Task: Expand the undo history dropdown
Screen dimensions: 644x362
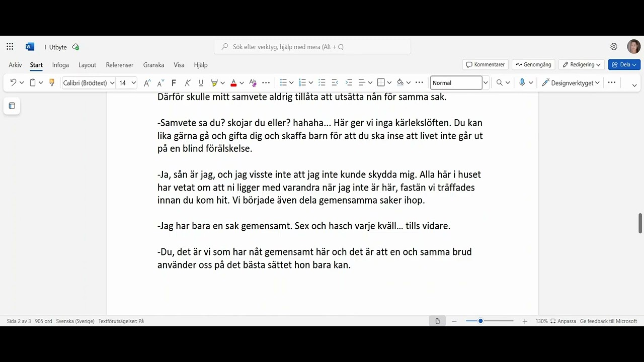Action: tap(22, 83)
